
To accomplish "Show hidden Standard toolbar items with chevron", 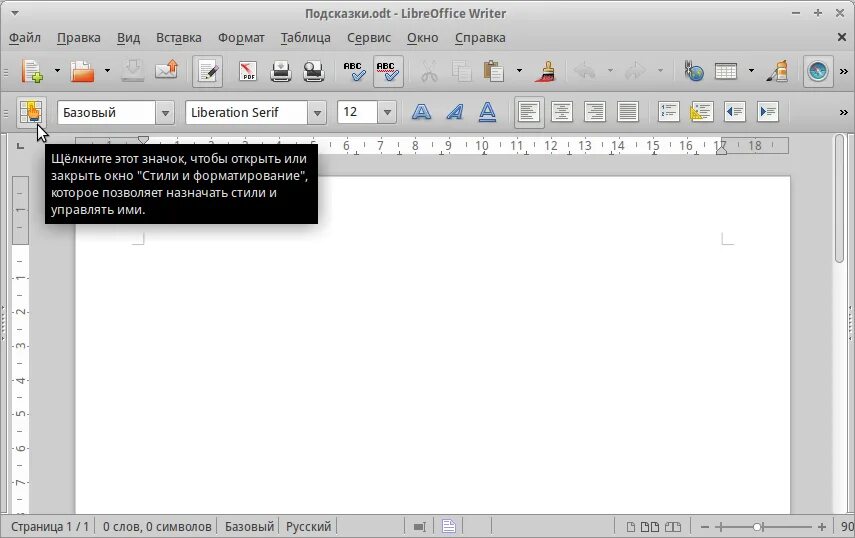I will 844,71.
